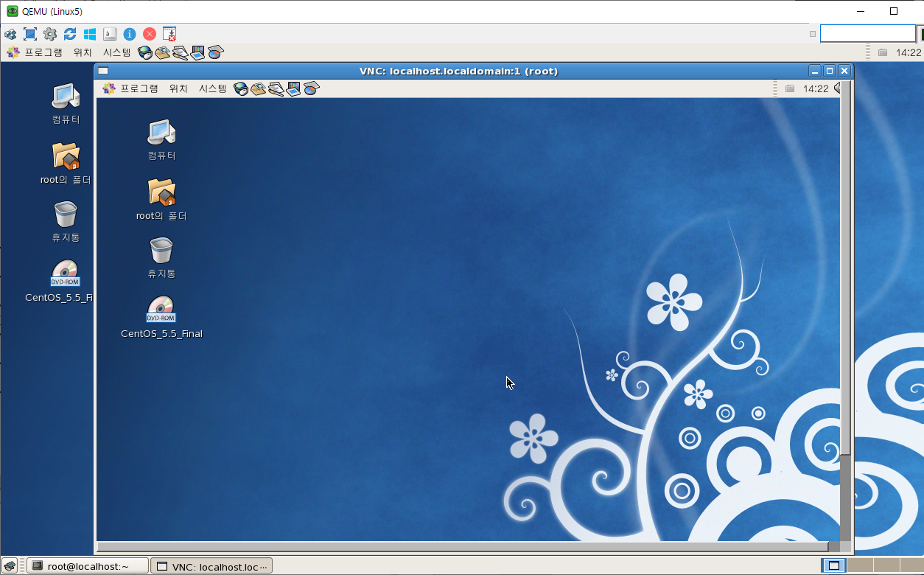The width and height of the screenshot is (924, 575).
Task: Click VNC window vertical scrollbar
Action: 845,268
